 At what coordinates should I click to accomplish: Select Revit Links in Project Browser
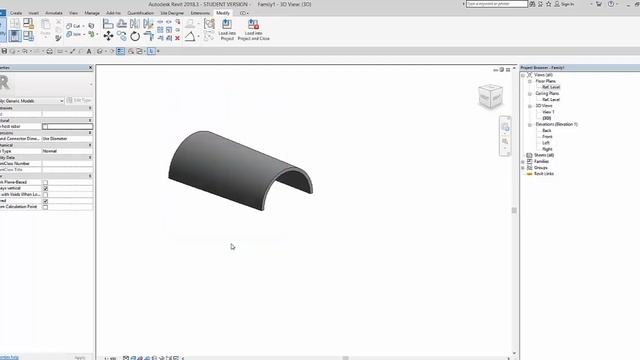point(544,174)
